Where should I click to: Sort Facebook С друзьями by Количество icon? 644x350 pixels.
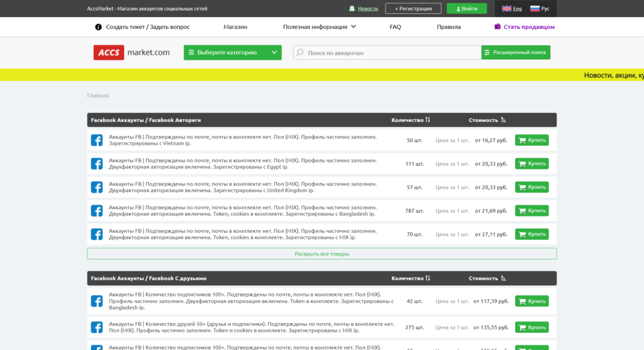click(x=428, y=278)
